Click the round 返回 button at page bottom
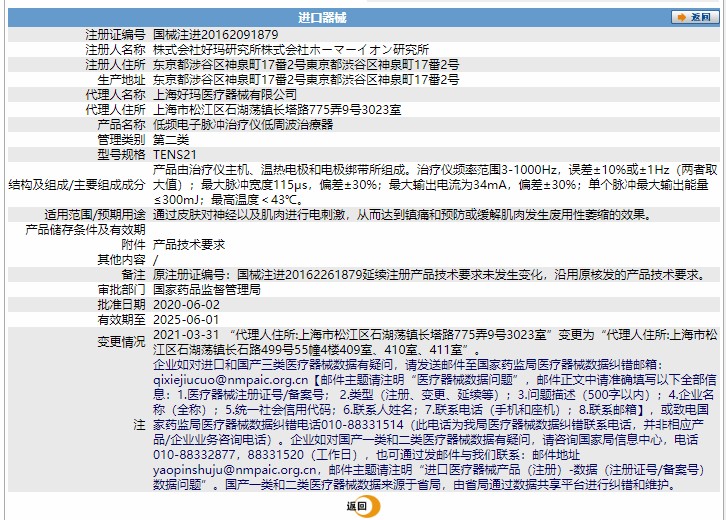Screen dimensions: 726x520 point(364,506)
